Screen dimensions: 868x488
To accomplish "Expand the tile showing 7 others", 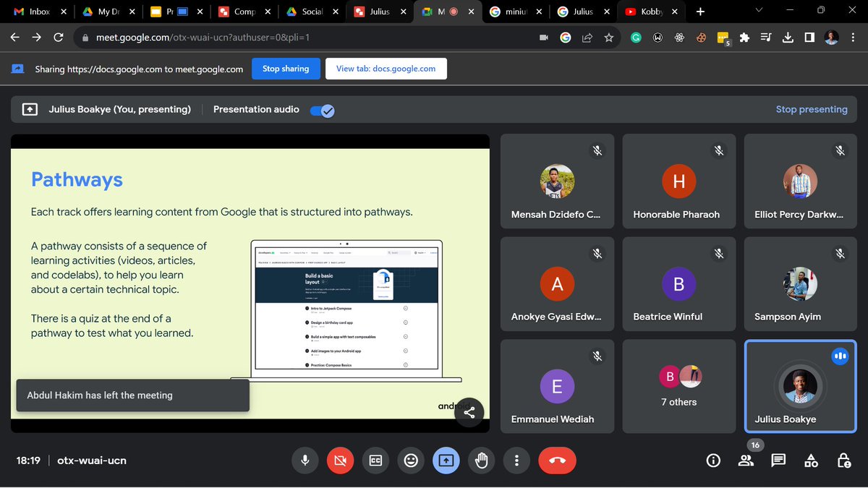I will point(678,386).
